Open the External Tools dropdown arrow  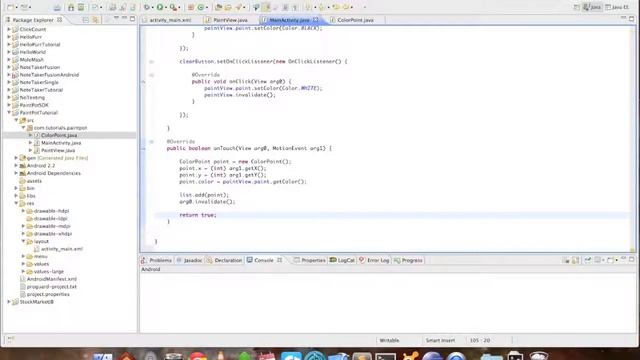click(179, 7)
